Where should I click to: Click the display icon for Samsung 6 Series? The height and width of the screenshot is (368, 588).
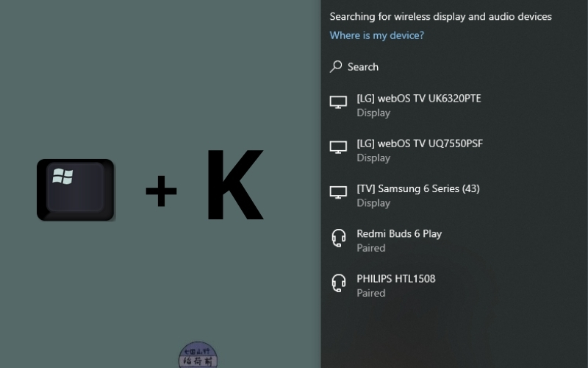tap(338, 192)
